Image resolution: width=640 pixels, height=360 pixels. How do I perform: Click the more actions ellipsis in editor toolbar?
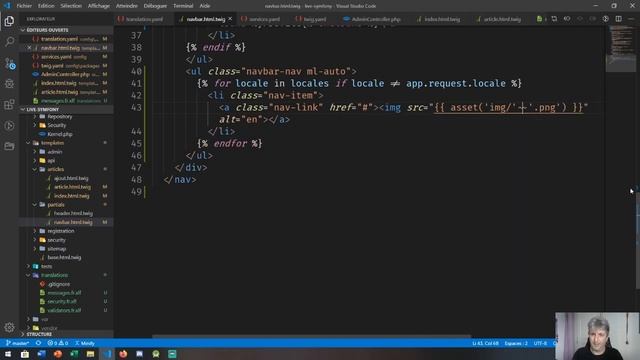(x=631, y=19)
